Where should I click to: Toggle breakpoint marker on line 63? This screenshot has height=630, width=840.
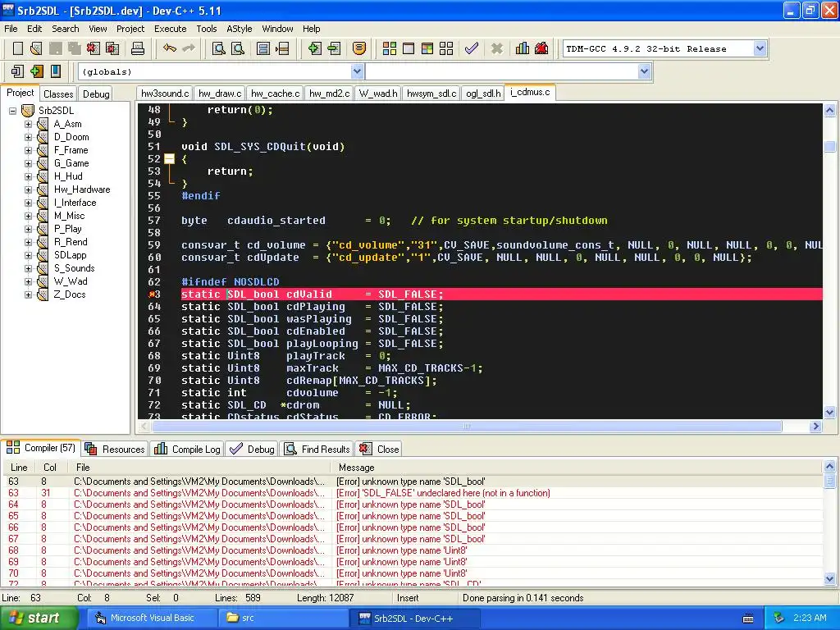click(152, 294)
